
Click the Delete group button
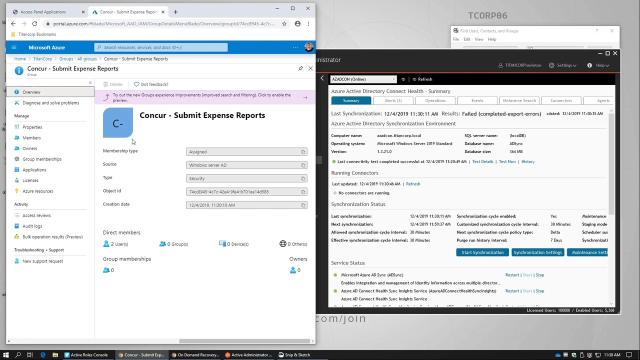pos(113,84)
